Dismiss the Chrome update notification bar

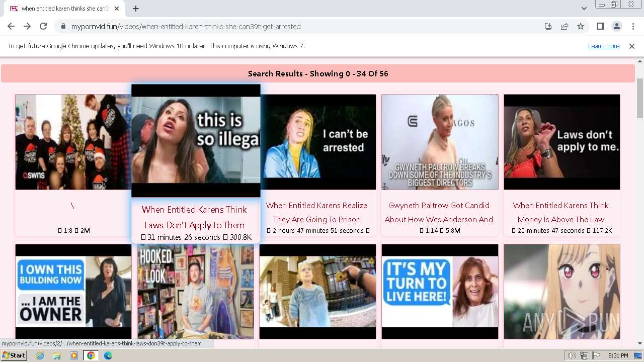pyautogui.click(x=632, y=46)
